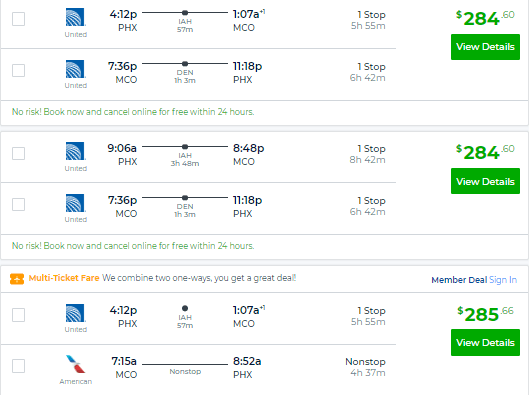
Task: Check box for first 7:36p MCO return flight
Action: (19, 70)
